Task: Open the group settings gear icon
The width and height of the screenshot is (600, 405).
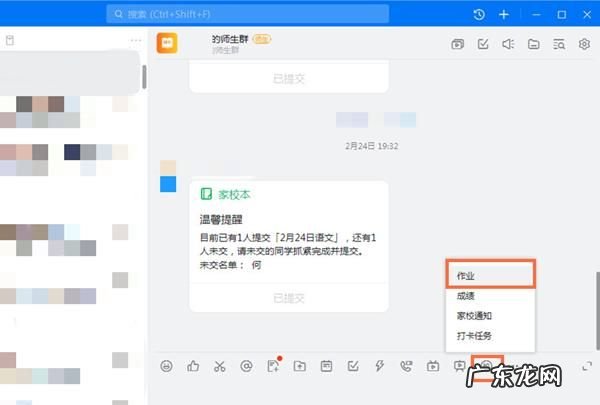Action: pos(584,44)
